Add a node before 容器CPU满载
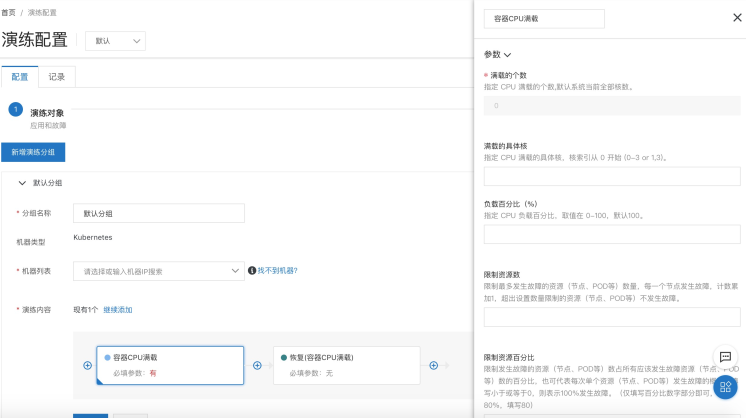This screenshot has height=418, width=746. [x=88, y=365]
